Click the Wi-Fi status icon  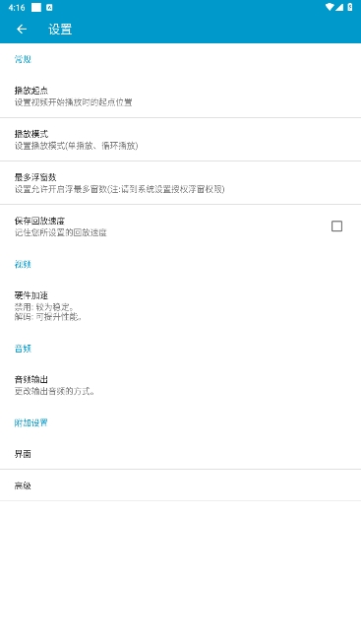click(x=330, y=8)
